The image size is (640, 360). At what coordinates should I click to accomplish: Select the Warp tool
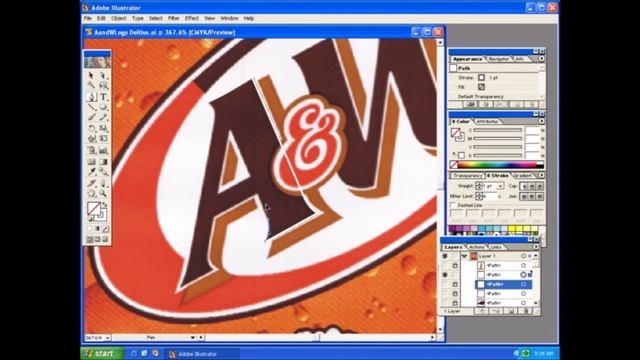tap(91, 139)
